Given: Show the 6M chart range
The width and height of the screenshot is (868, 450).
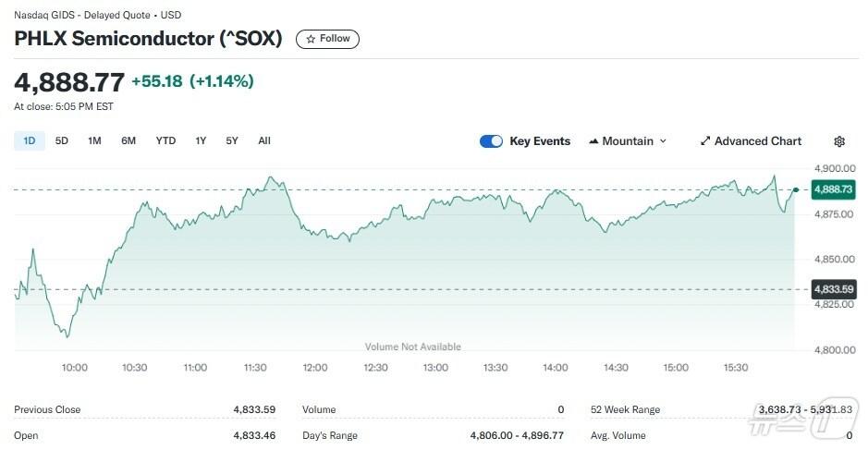Looking at the screenshot, I should coord(128,140).
